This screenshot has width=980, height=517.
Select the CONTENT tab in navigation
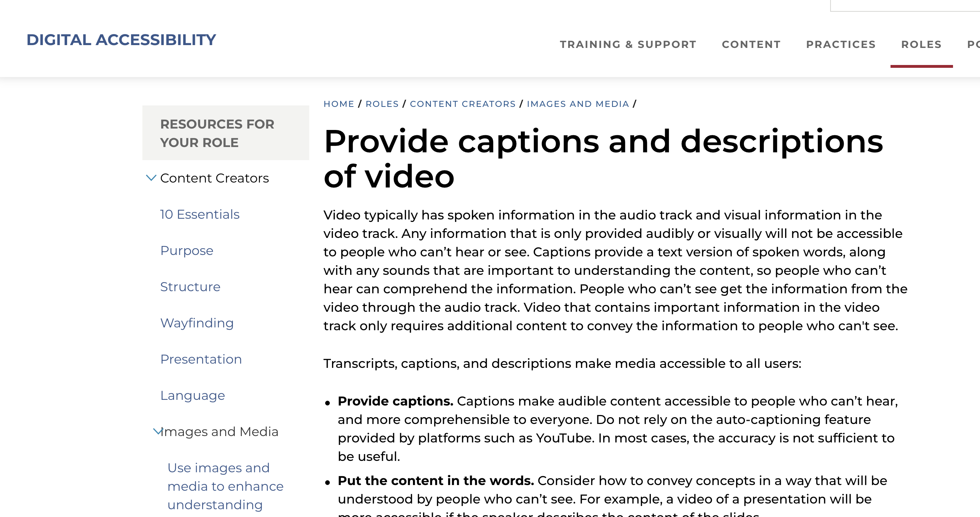click(x=751, y=45)
